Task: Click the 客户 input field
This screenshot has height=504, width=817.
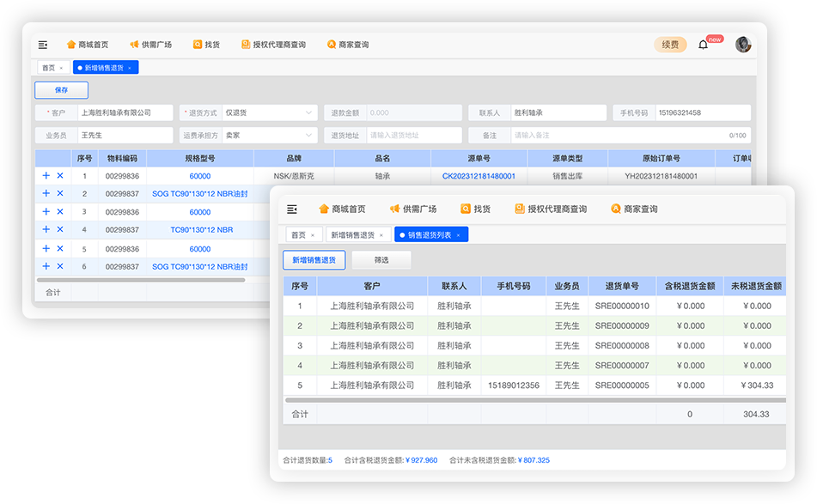Action: 125,112
